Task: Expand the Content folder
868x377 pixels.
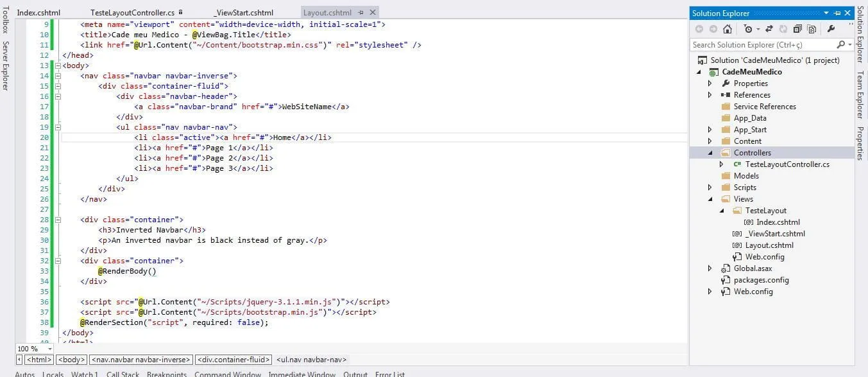Action: click(710, 141)
